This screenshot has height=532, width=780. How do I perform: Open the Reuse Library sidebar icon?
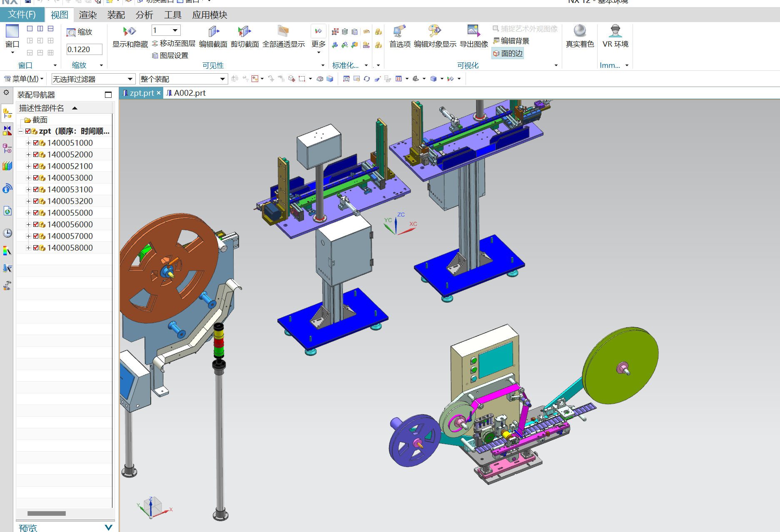[7, 166]
